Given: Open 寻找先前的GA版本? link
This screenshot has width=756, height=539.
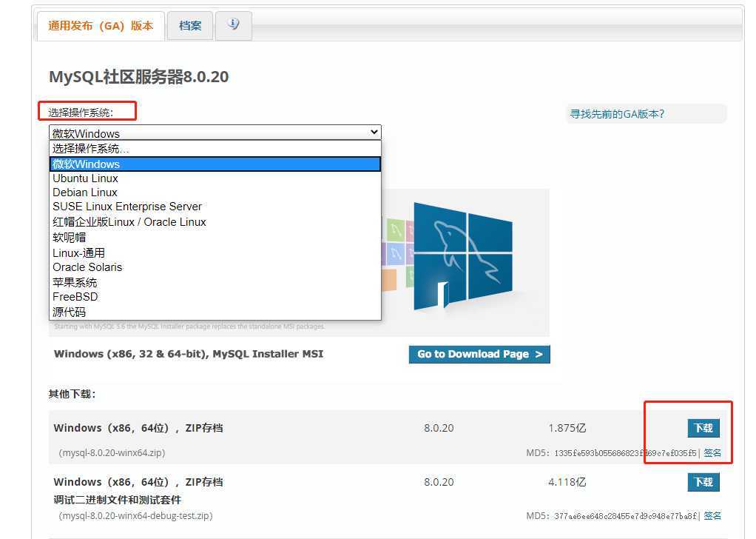Looking at the screenshot, I should point(617,114).
